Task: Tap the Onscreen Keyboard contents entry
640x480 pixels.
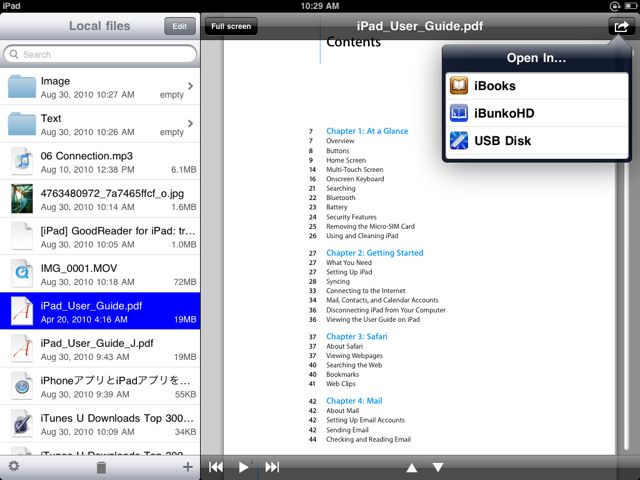Action: click(355, 179)
